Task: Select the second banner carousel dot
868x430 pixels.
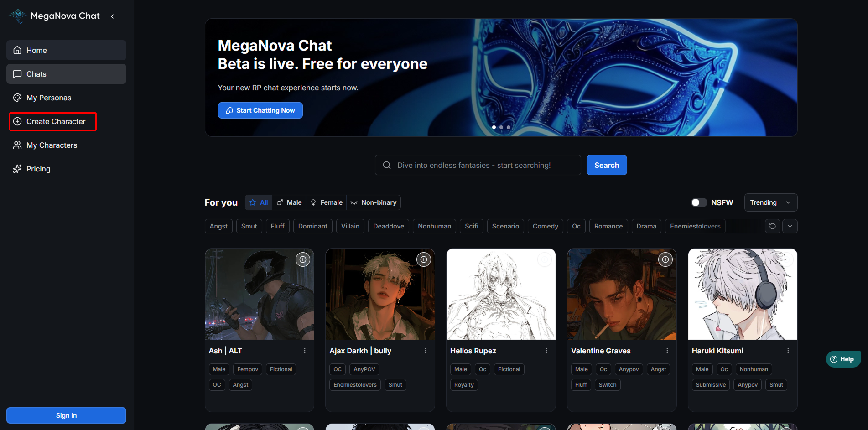Action: click(501, 127)
